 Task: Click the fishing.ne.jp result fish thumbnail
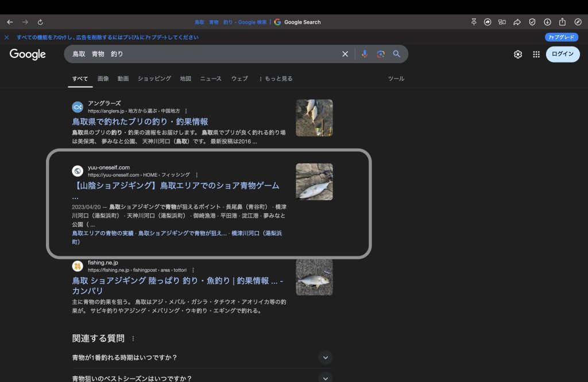pos(314,277)
